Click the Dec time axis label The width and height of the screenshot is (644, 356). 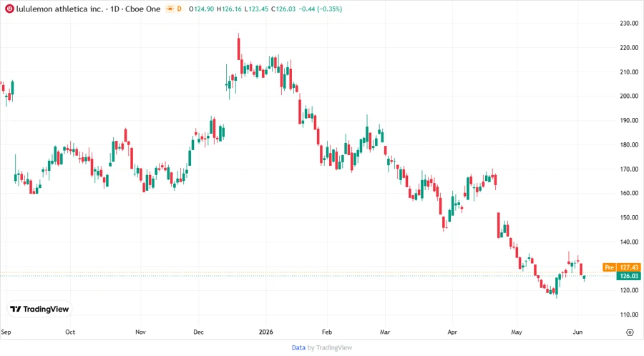click(198, 332)
